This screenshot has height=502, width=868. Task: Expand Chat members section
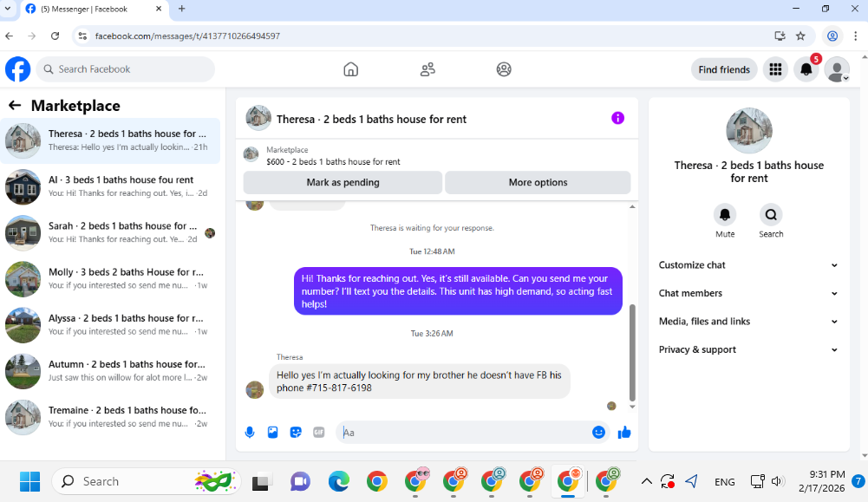coord(748,293)
